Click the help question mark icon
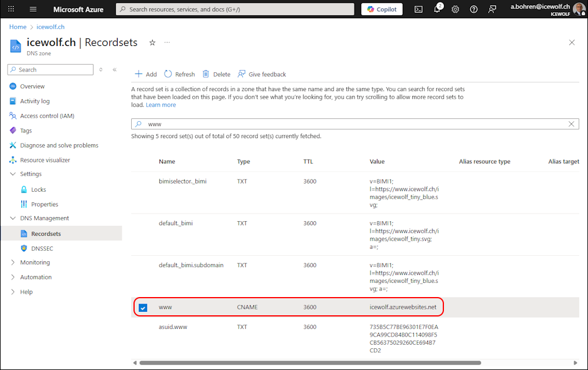The image size is (588, 370). 474,9
